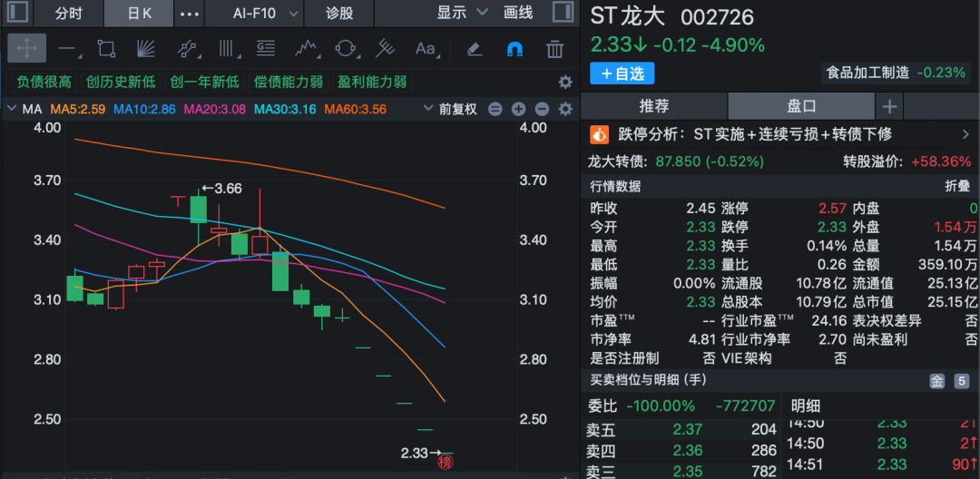Viewport: 980px width, 479px height.
Task: Switch to the 日K daily candlestick tab
Action: click(x=139, y=13)
